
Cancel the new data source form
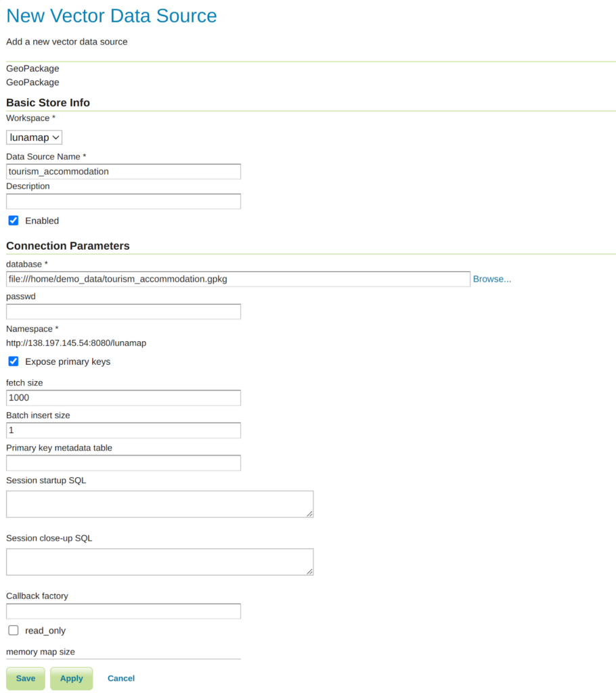(x=121, y=678)
